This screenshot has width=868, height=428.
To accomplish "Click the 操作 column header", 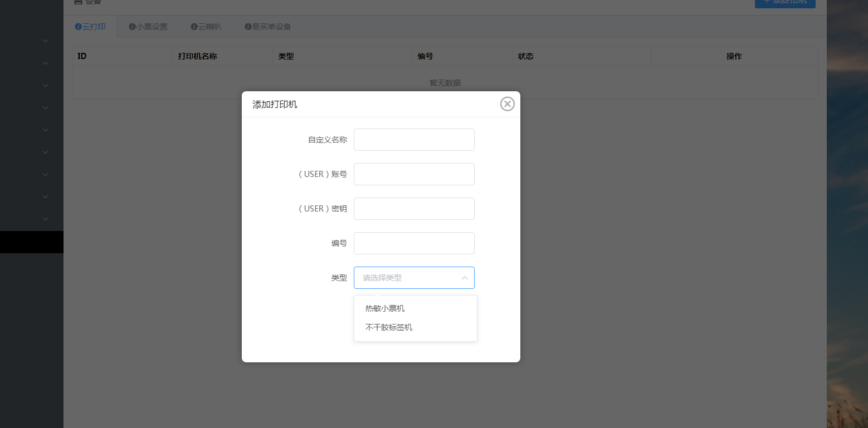I will click(x=734, y=56).
